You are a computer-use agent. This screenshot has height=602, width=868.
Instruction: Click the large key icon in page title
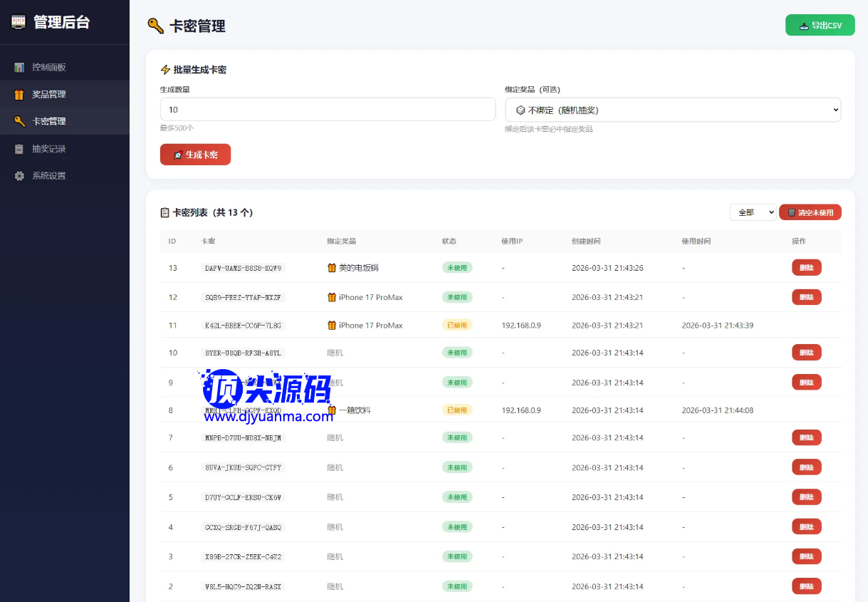tap(155, 26)
